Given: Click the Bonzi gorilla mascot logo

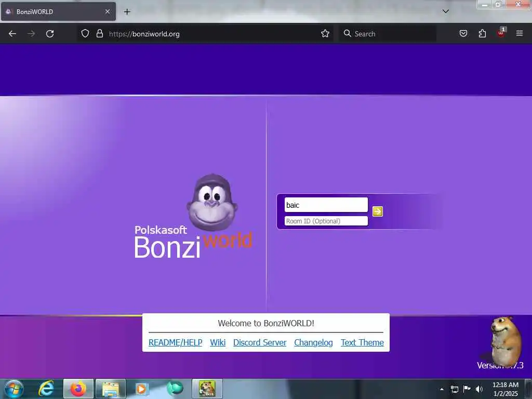Looking at the screenshot, I should pyautogui.click(x=212, y=203).
